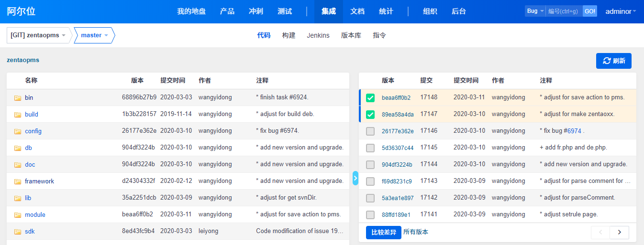
Task: Collapse the panel using the blue side arrow
Action: pos(355,178)
